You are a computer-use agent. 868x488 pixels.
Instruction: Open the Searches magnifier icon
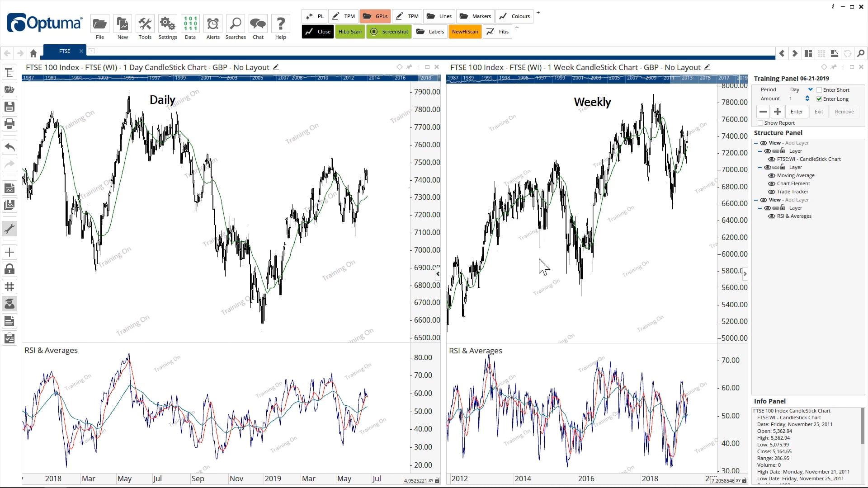[236, 23]
